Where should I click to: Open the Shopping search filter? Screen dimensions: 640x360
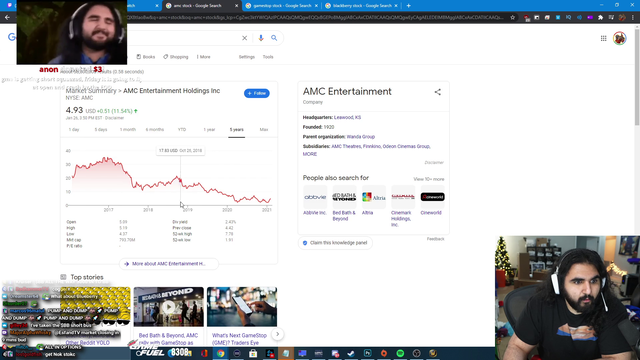click(176, 57)
